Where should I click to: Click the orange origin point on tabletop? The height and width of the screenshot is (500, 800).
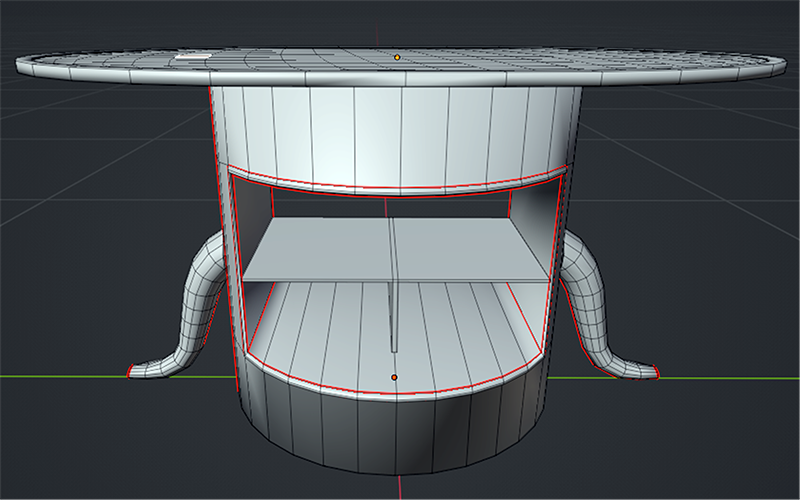click(397, 58)
